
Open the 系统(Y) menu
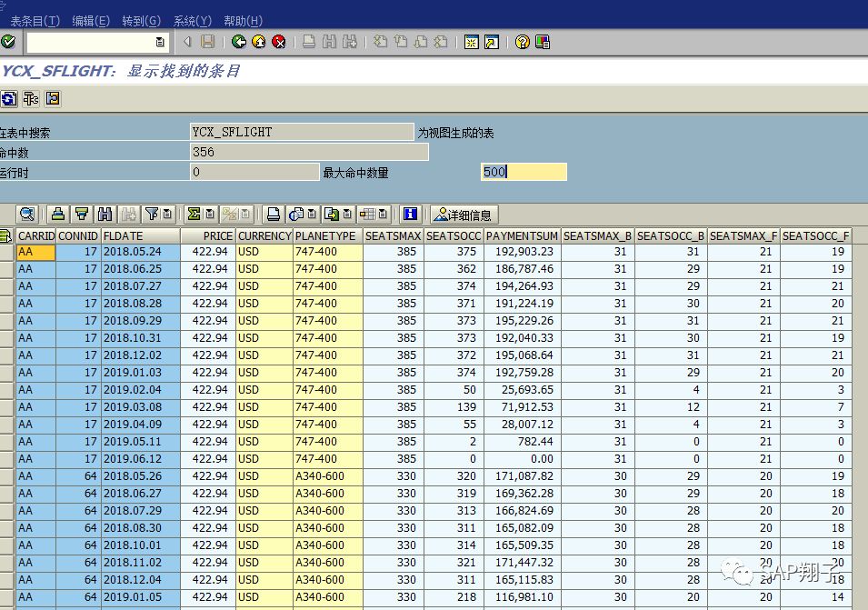tap(192, 21)
